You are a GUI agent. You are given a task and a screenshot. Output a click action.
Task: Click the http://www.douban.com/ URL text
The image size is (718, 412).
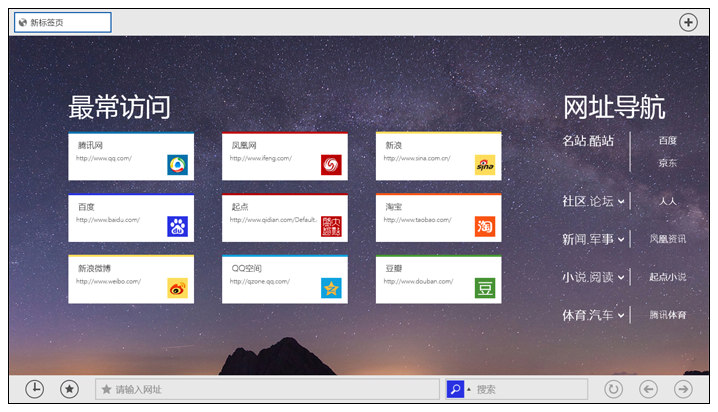click(x=419, y=282)
